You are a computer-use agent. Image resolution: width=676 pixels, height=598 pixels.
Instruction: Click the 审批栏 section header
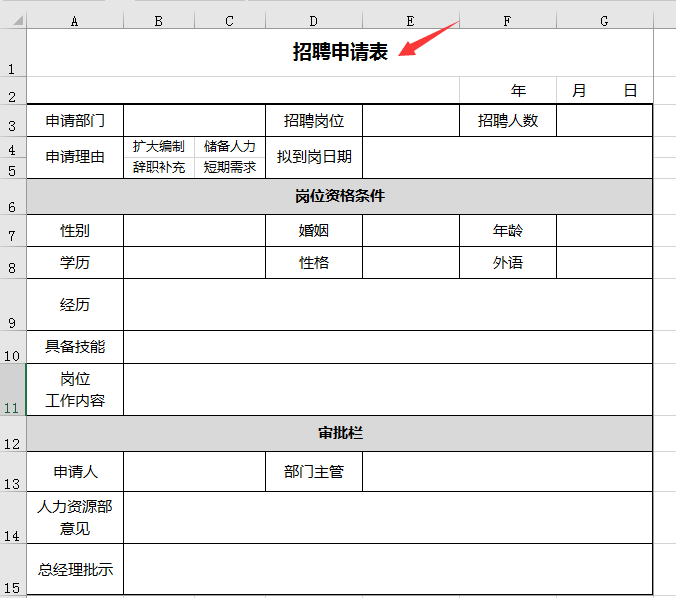[340, 433]
